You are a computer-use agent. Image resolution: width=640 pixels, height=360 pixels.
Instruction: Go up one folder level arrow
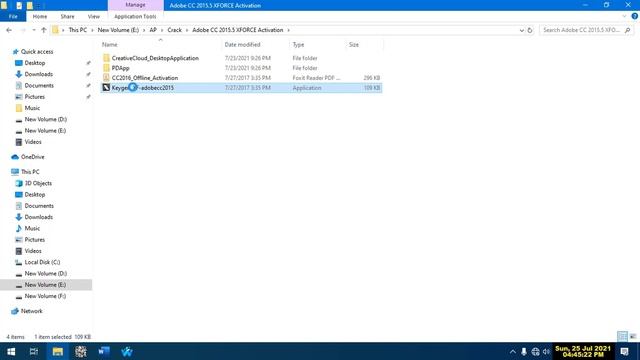coord(44,30)
